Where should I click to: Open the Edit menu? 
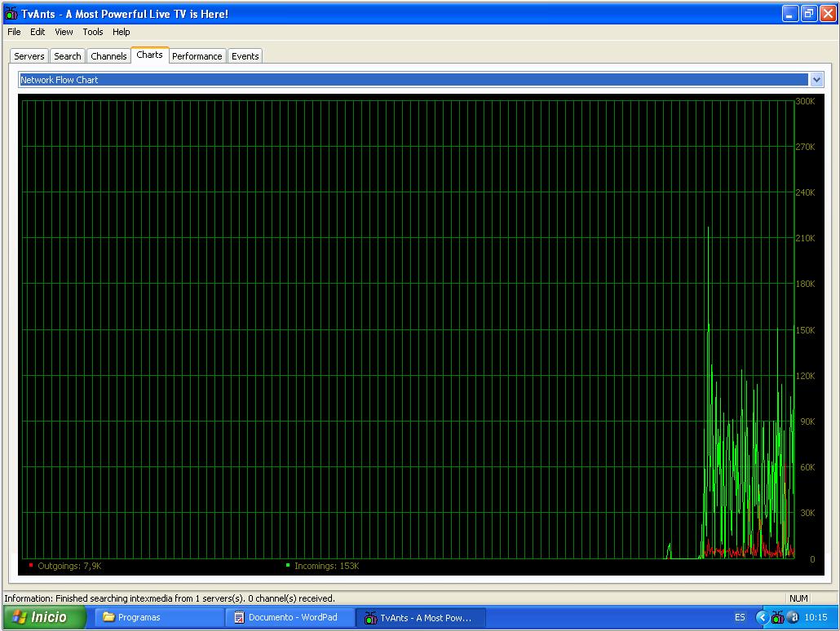[38, 32]
